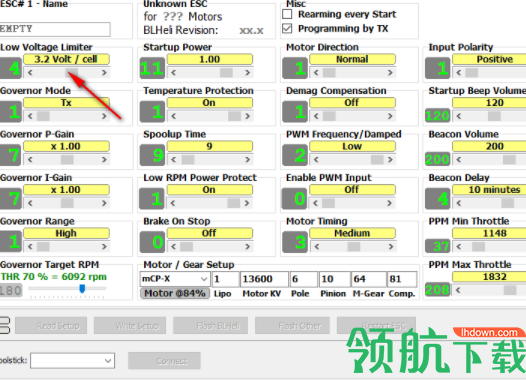Click Motor Timing right arrow
The height and width of the screenshot is (380, 526).
pos(390,247)
